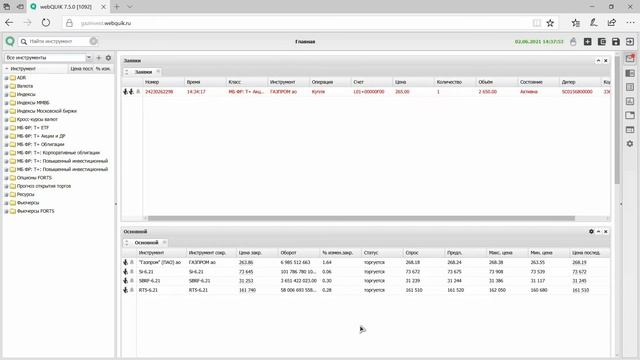This screenshot has width=640, height=360.
Task: Open the settings gear in the right sidebar
Action: click(x=630, y=144)
